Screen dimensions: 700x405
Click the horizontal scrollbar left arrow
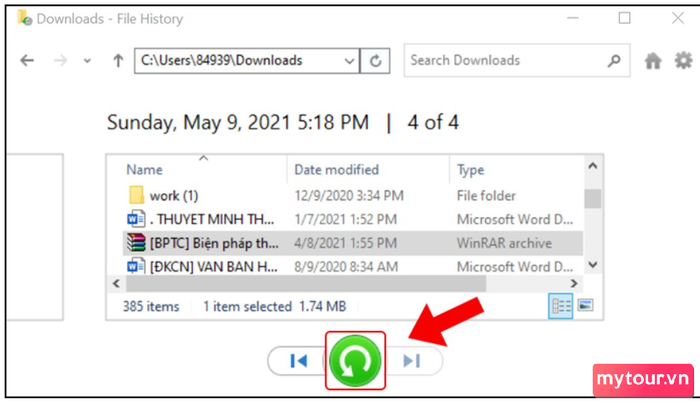[117, 284]
